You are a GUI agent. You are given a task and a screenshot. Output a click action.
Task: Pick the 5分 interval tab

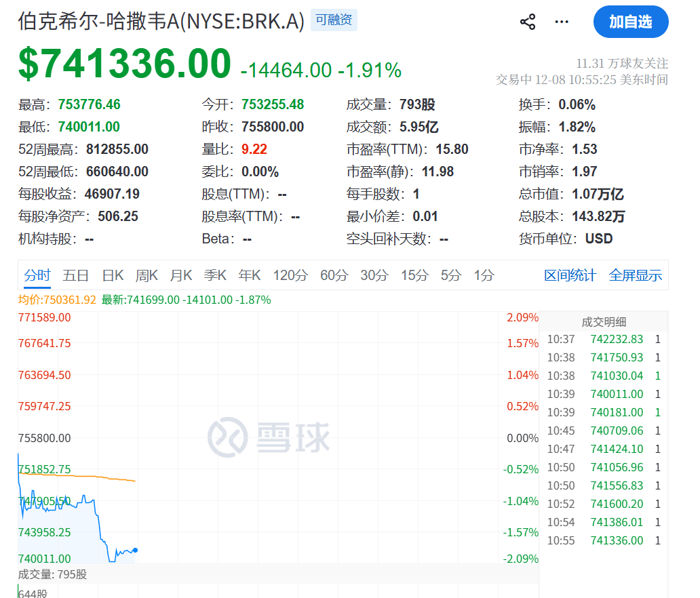tap(451, 275)
